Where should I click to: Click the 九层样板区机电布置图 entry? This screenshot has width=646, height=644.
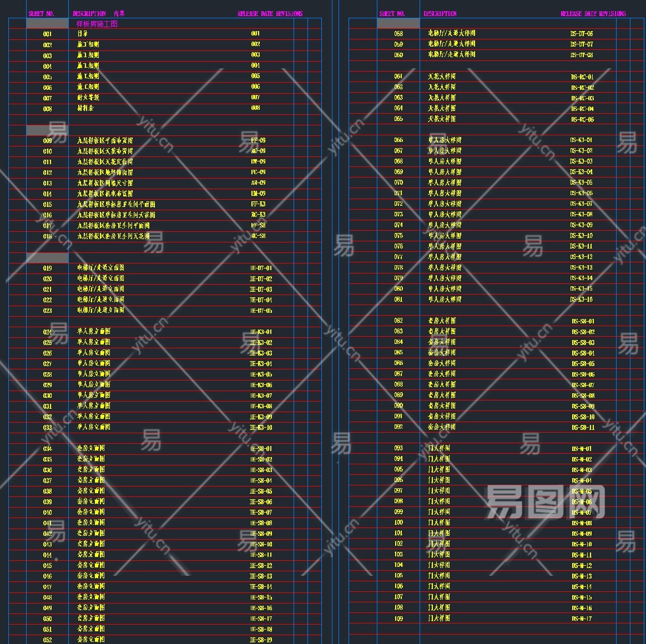click(x=105, y=194)
